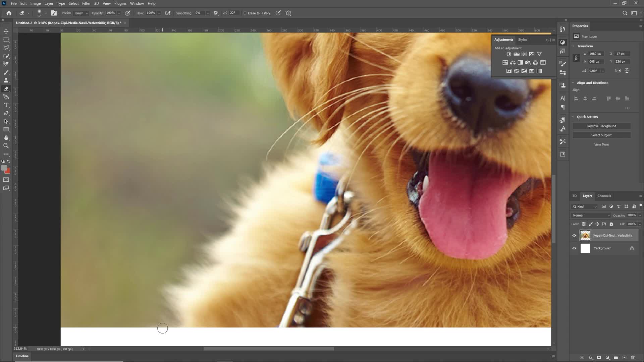
Task: Toggle lock image pixels
Action: click(590, 224)
